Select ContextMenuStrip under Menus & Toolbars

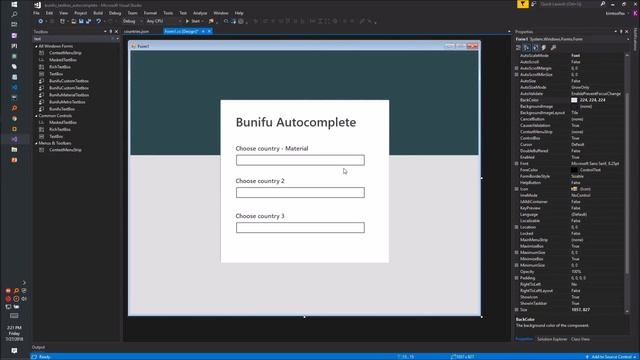[65, 150]
